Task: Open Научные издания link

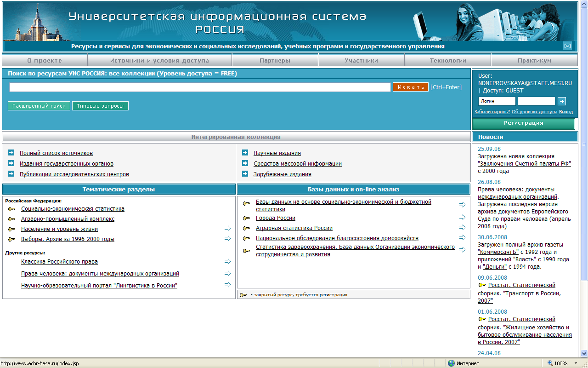Action: 277,153
